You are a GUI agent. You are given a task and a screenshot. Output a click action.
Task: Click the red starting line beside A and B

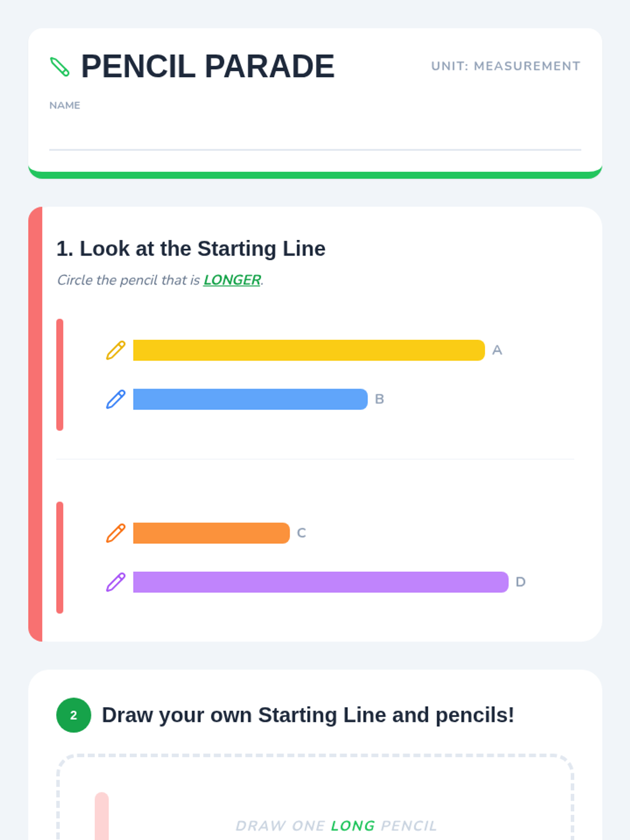tap(60, 375)
